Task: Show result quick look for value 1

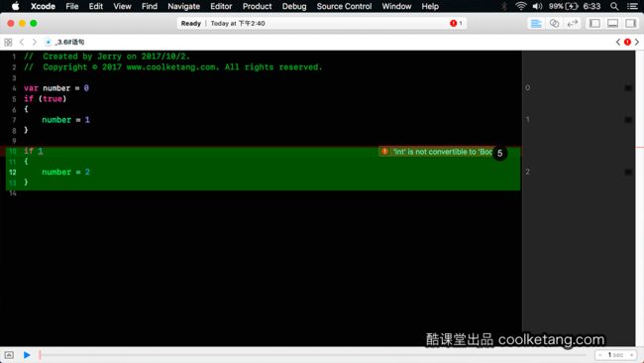Action: (627, 120)
